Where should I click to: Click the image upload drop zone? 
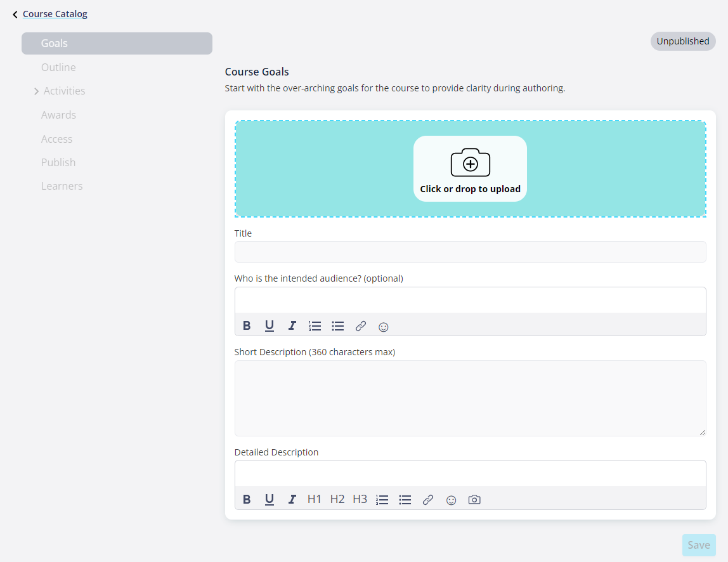point(471,169)
